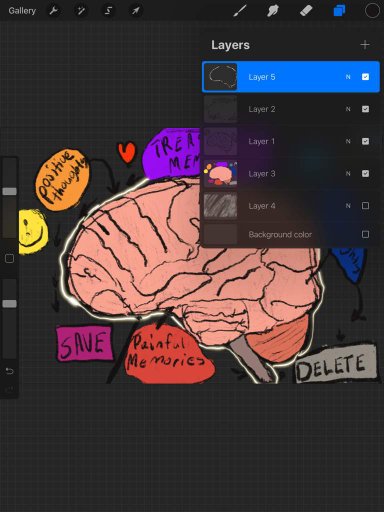384x512 pixels.
Task: Add a new layer with plus
Action: coord(365,45)
